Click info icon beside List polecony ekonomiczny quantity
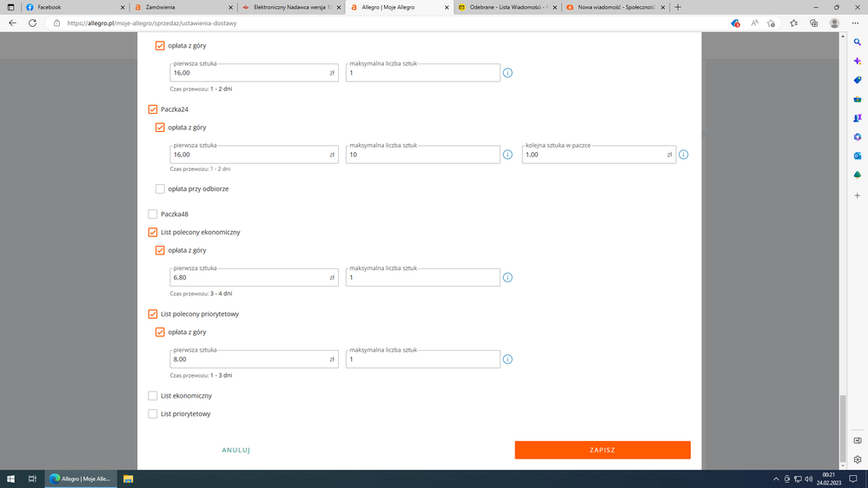This screenshot has width=868, height=488. (507, 278)
